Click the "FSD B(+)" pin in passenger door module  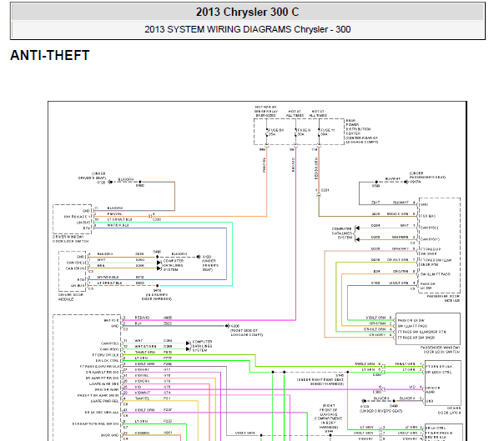click(x=428, y=216)
